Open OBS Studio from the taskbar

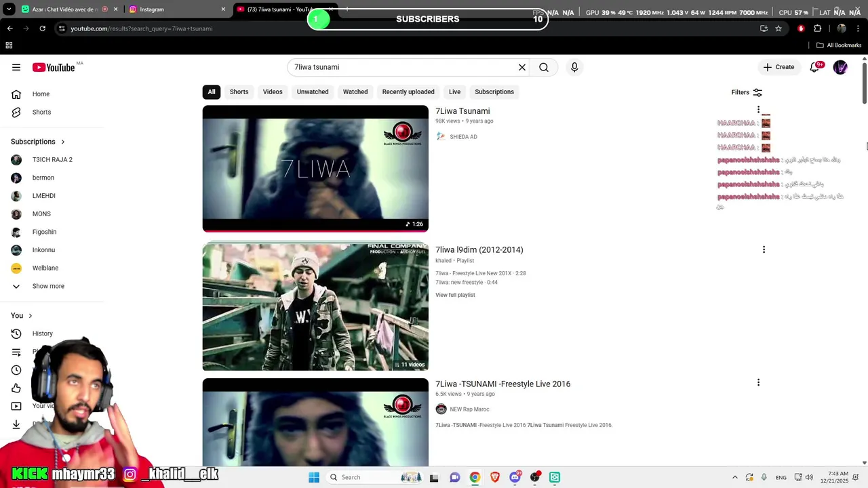tap(535, 477)
